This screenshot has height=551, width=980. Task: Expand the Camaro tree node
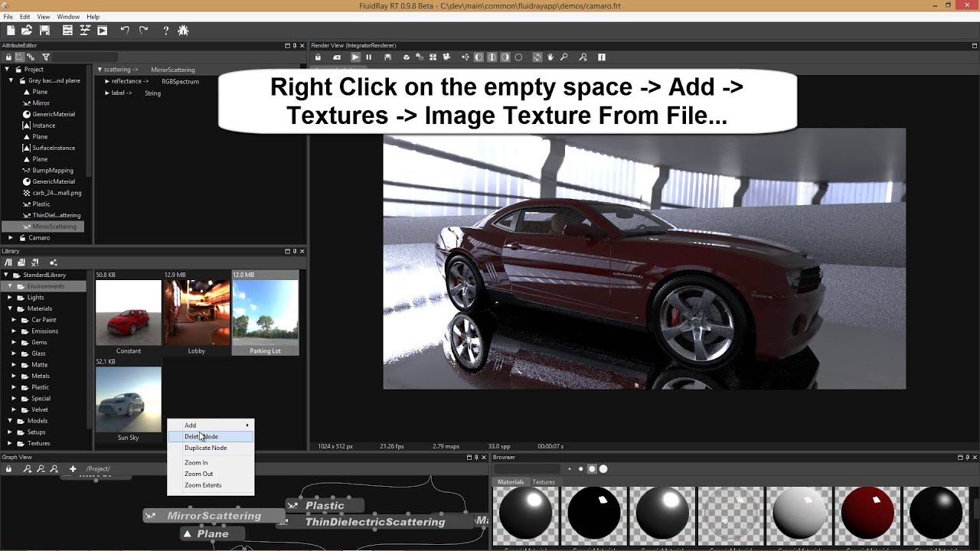click(11, 238)
